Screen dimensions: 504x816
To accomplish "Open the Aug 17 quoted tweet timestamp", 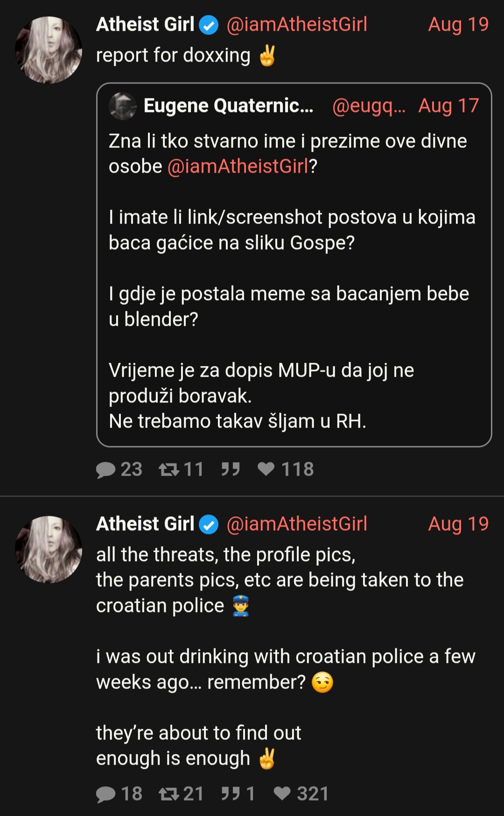I will tap(448, 106).
